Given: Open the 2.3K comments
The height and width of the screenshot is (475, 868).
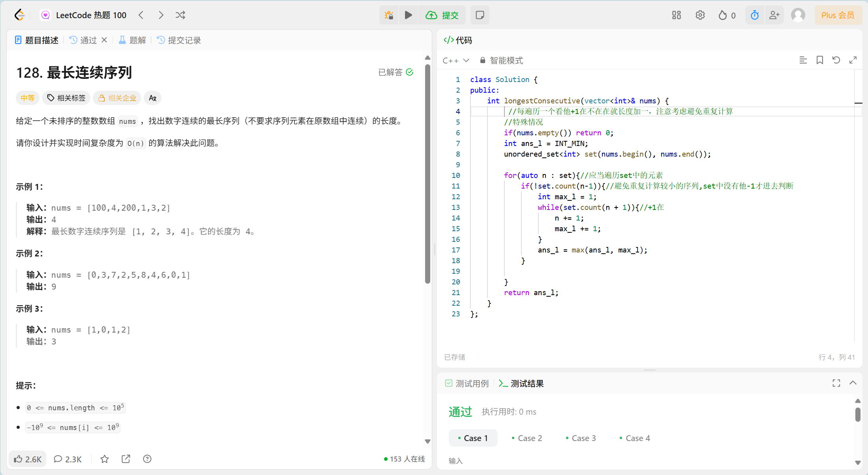Looking at the screenshot, I should click(x=67, y=459).
